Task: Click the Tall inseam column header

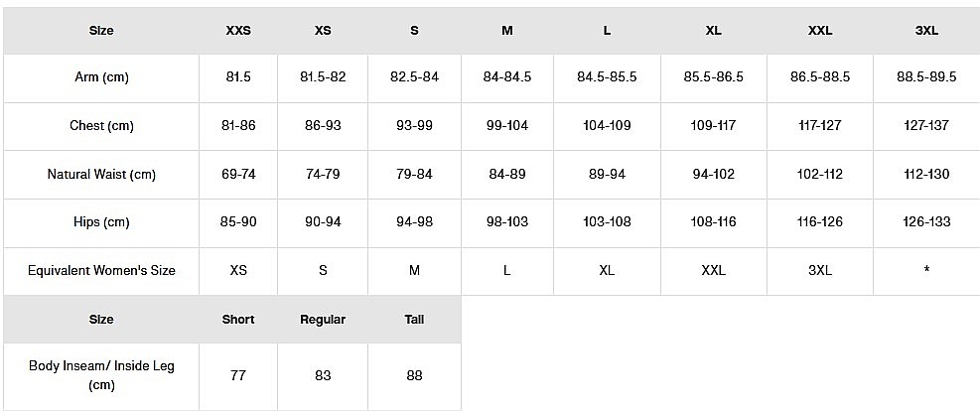Action: pyautogui.click(x=414, y=320)
